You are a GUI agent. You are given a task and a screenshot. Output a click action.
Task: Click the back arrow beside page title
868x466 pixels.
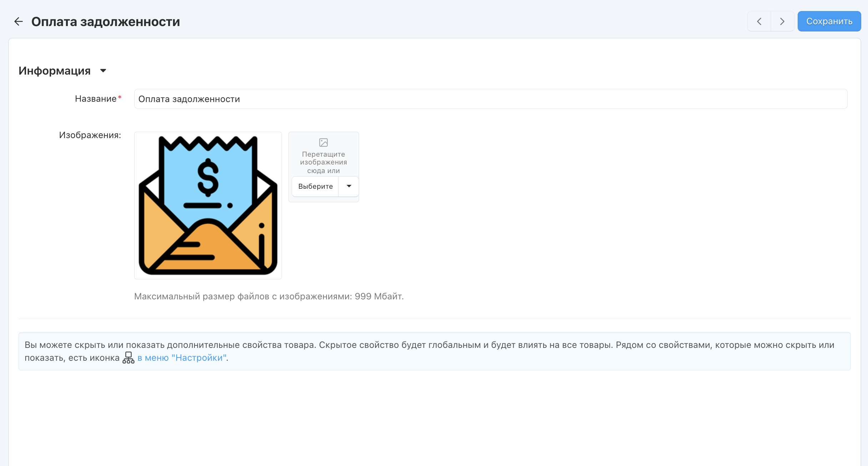point(19,21)
